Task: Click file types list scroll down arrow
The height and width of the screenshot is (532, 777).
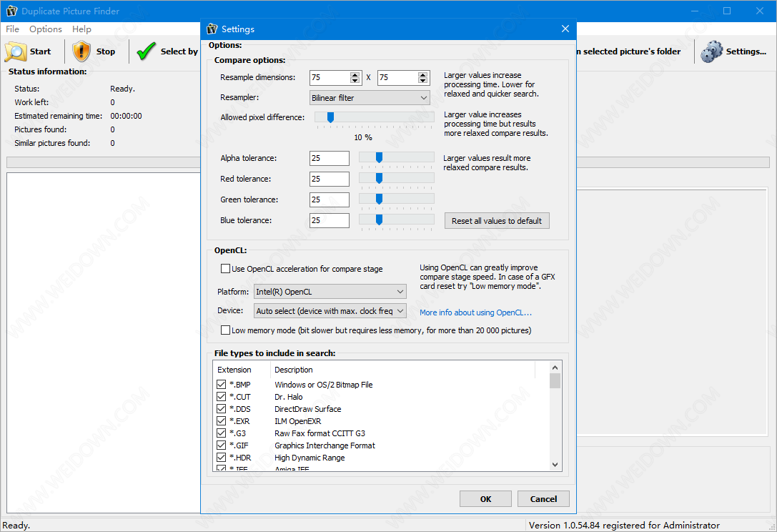Action: coord(555,465)
